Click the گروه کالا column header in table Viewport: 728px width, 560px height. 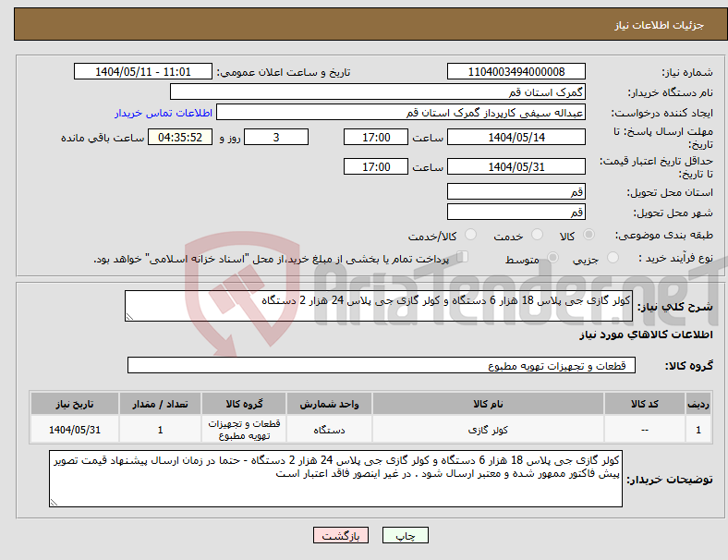(x=244, y=404)
